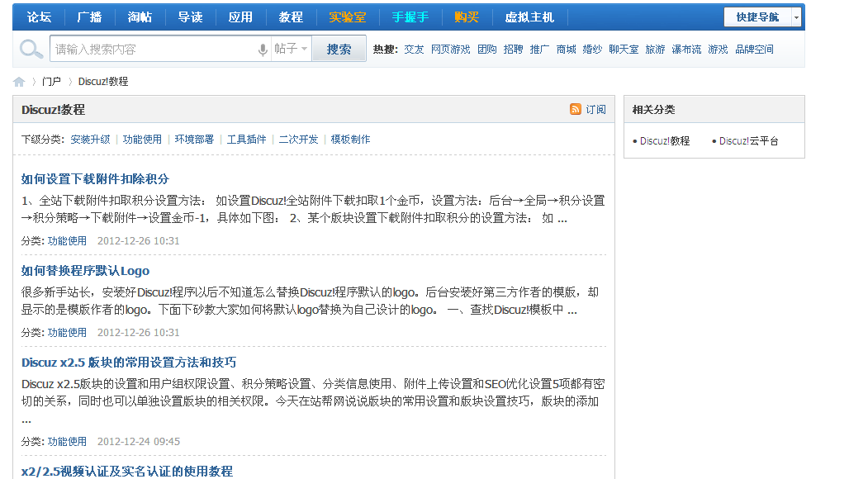Select 瀑布流 from hot search links
The image size is (868, 479).
tap(687, 49)
